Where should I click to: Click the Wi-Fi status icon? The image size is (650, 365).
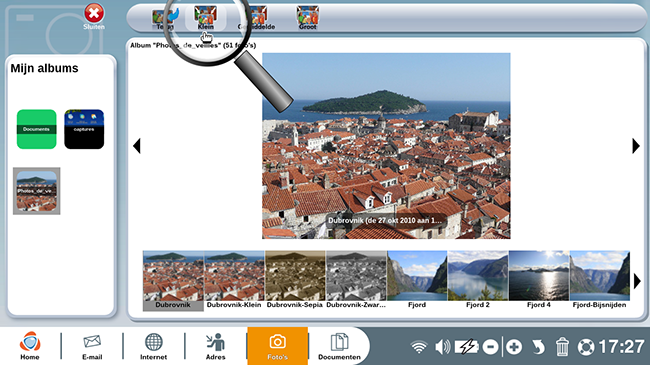(x=419, y=347)
